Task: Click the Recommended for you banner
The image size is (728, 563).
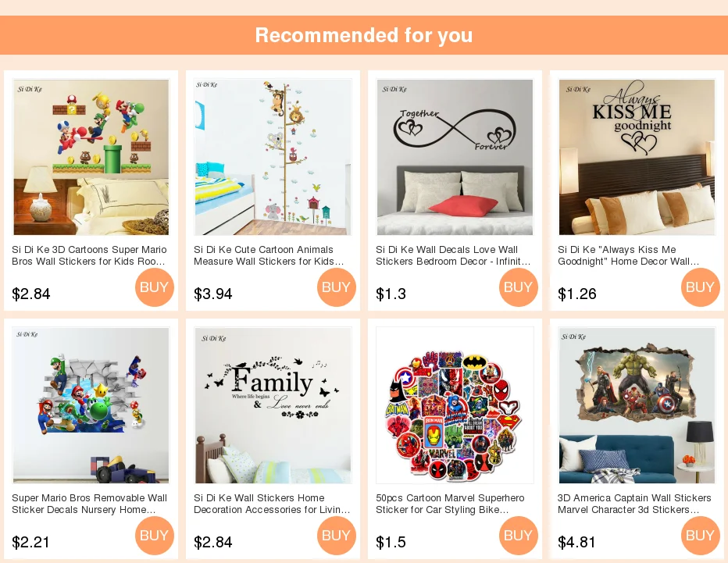Action: (364, 35)
